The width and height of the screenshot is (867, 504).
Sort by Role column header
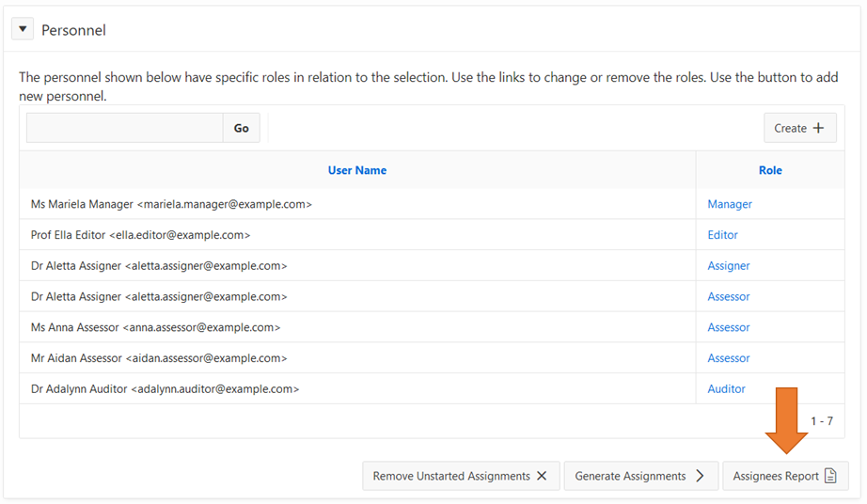770,170
